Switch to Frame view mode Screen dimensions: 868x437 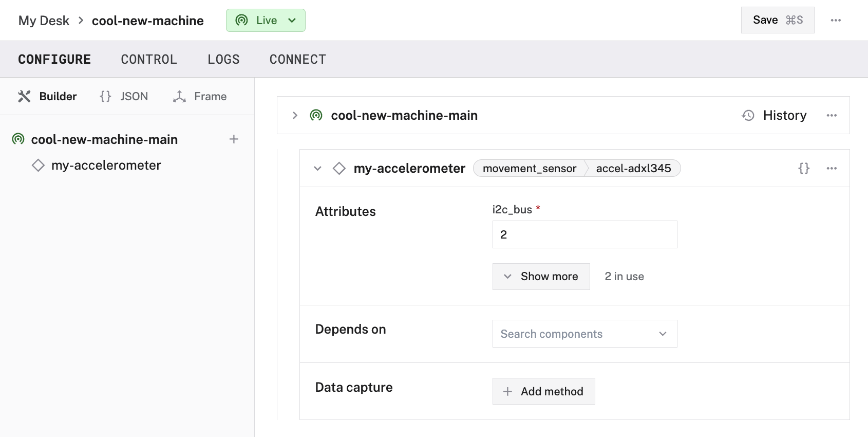tap(200, 97)
